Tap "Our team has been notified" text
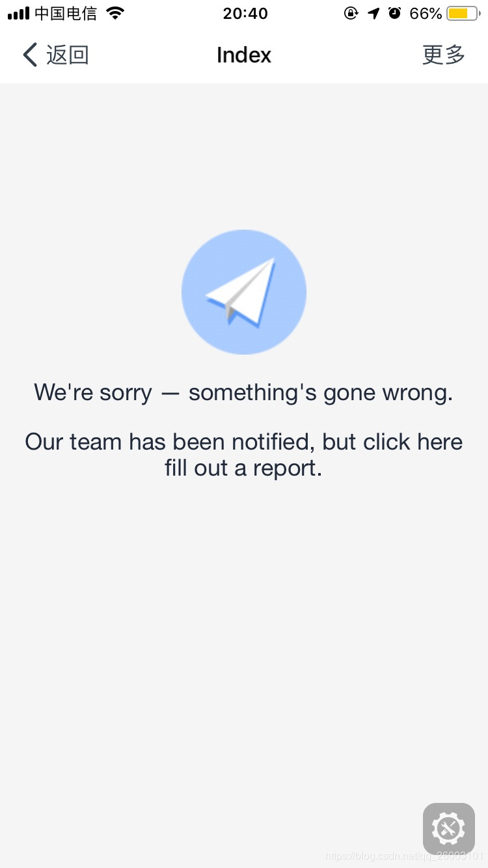The image size is (488, 868). (170, 442)
